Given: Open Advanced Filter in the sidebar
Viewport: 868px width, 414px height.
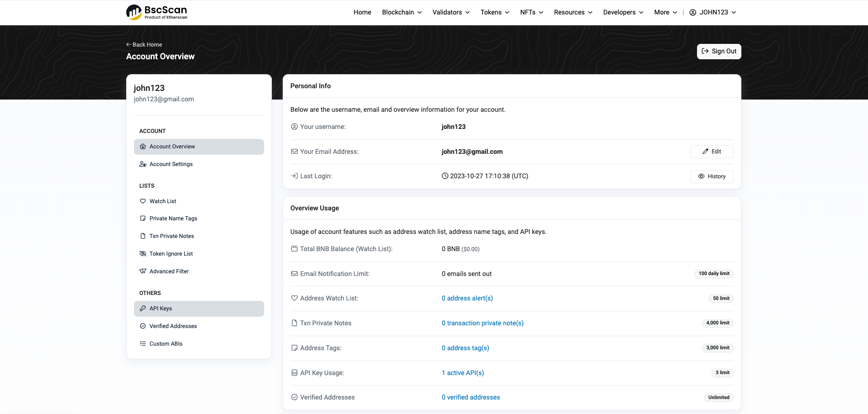Looking at the screenshot, I should 199,271.
